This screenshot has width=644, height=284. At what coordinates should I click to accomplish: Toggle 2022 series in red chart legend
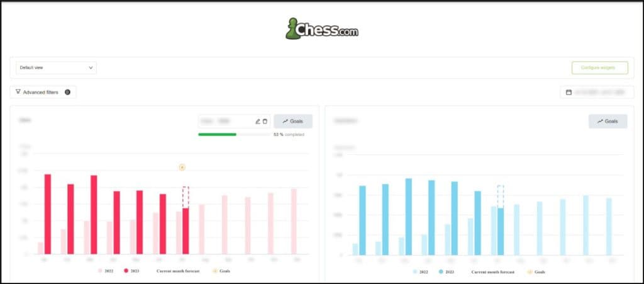coord(105,271)
